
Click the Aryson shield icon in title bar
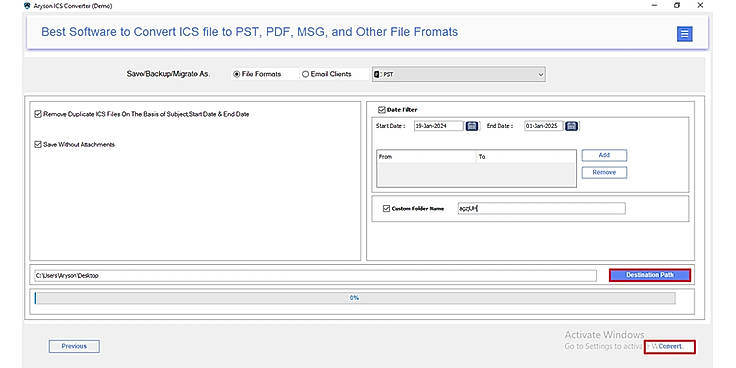(27, 6)
